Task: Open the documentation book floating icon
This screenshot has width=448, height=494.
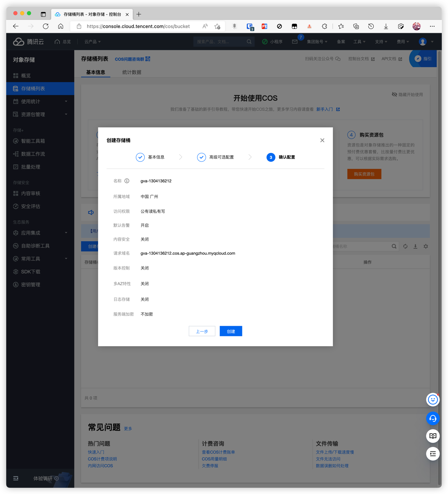Action: [433, 436]
